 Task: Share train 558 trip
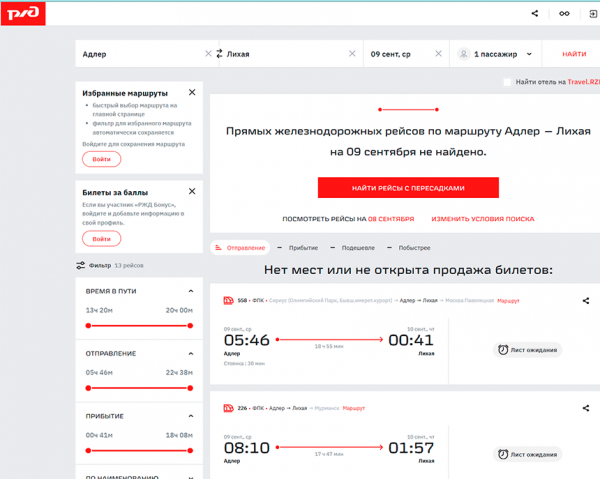point(586,301)
